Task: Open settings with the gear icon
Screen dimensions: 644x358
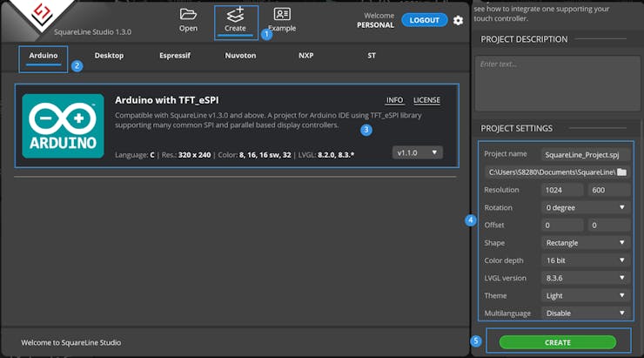Action: (x=459, y=20)
